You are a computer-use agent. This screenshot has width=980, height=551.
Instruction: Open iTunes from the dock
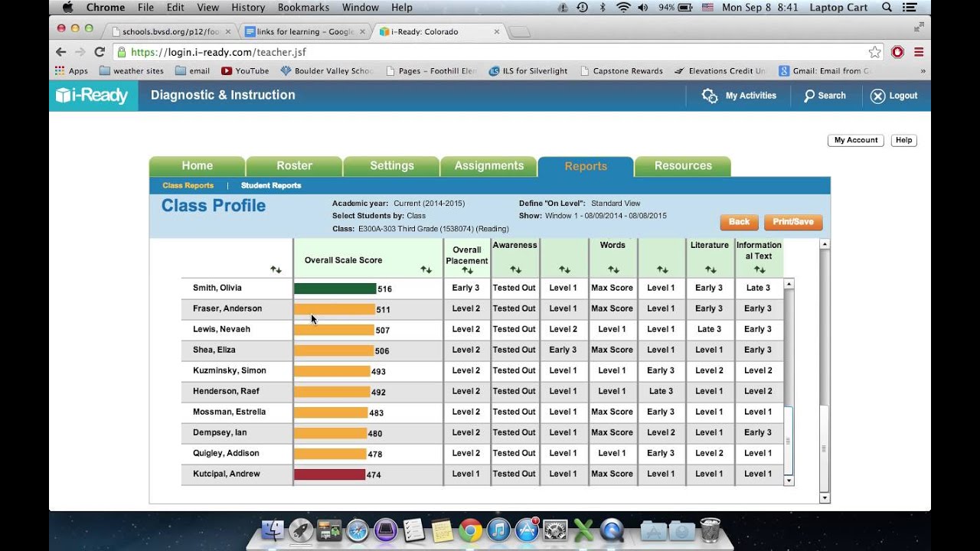pyautogui.click(x=498, y=530)
